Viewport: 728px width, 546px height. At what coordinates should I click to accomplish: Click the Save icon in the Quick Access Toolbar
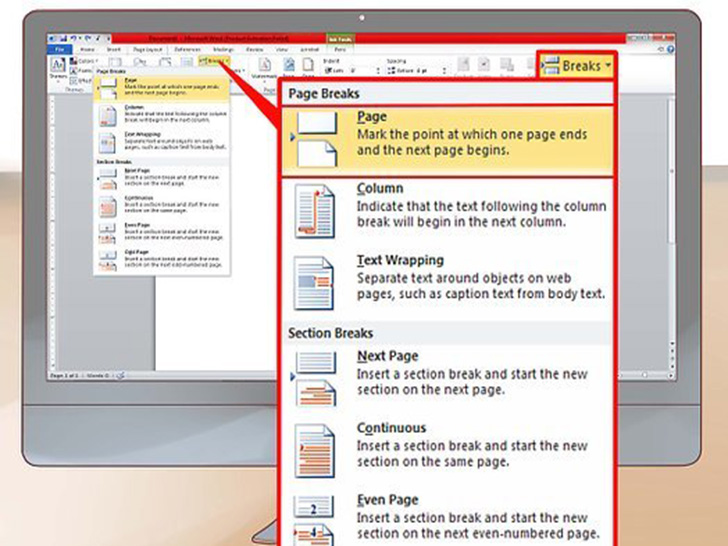64,39
